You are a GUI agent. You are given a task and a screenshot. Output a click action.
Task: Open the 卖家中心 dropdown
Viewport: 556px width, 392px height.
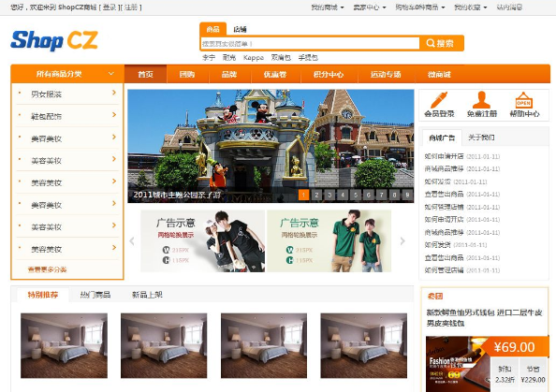tap(370, 7)
